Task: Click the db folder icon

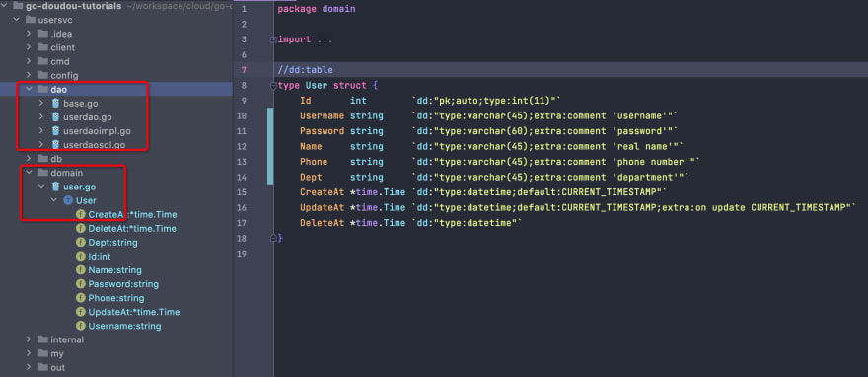Action: click(42, 159)
